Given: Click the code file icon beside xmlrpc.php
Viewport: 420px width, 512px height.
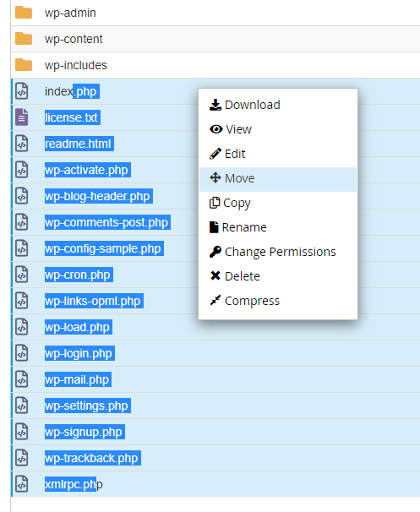Looking at the screenshot, I should [x=22, y=484].
